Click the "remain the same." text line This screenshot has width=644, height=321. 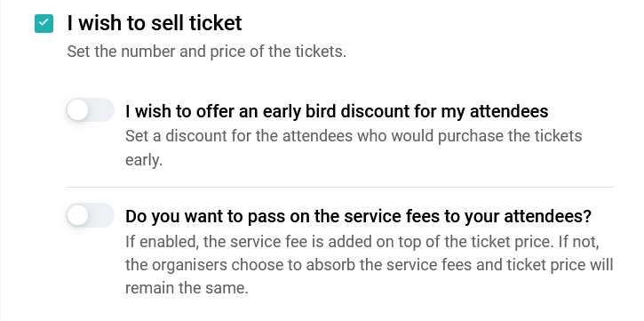click(187, 288)
